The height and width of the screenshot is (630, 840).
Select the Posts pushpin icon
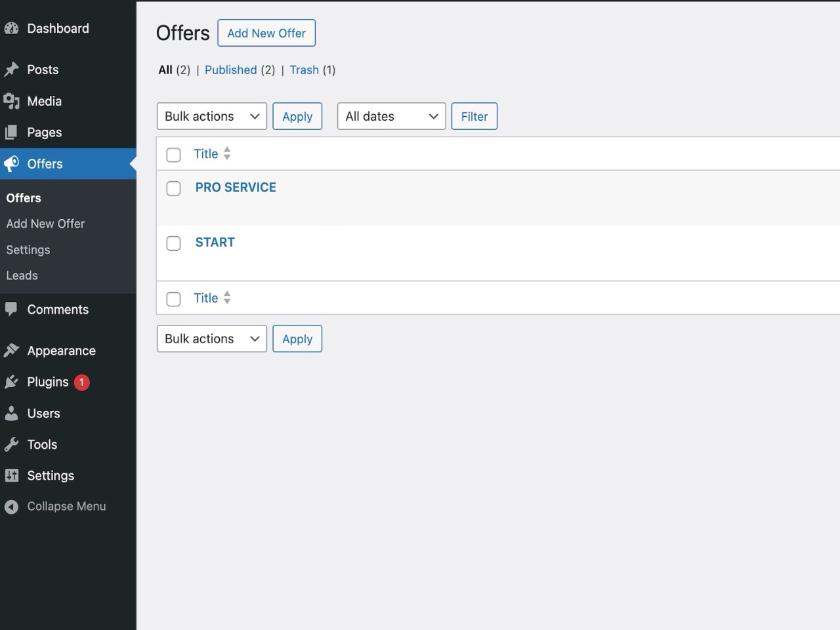coord(12,69)
